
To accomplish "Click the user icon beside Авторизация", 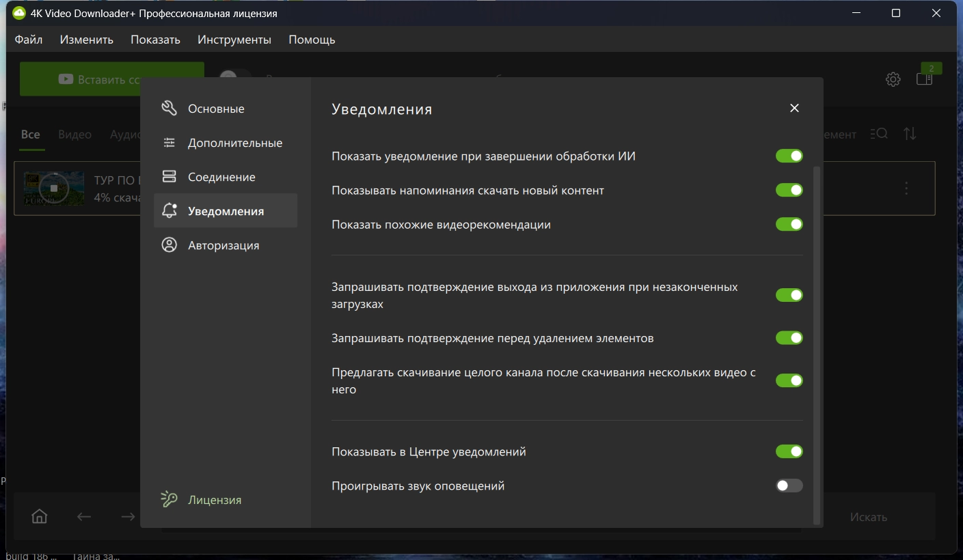I will (x=169, y=245).
